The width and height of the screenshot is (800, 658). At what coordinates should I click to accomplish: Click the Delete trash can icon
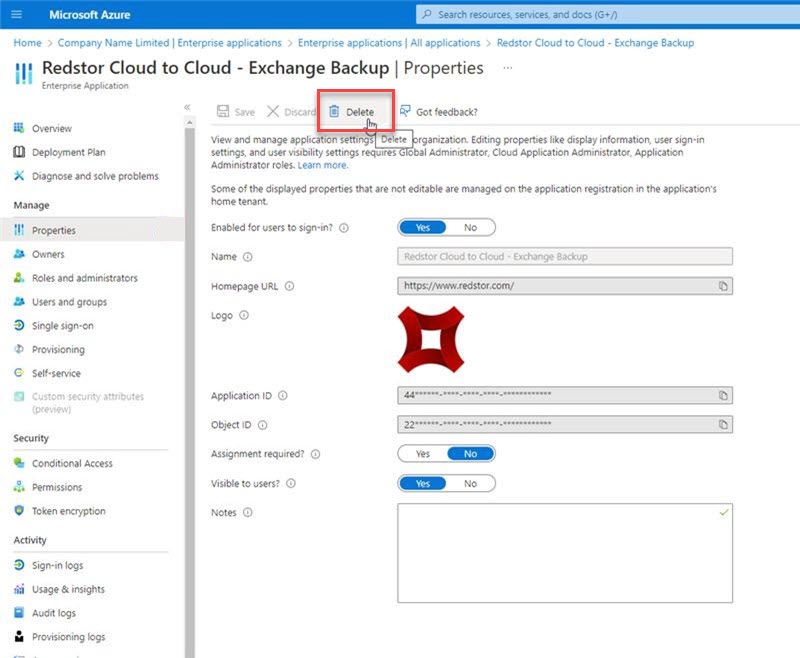(x=334, y=111)
